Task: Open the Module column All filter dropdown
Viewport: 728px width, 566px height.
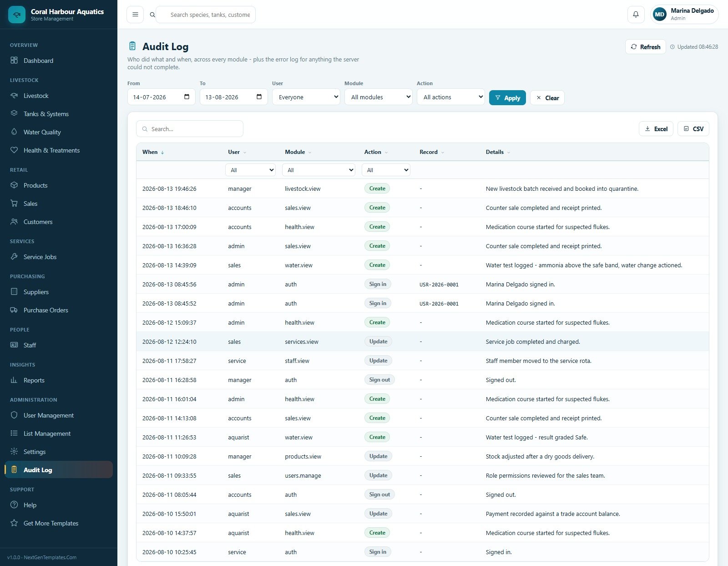Action: pyautogui.click(x=318, y=170)
